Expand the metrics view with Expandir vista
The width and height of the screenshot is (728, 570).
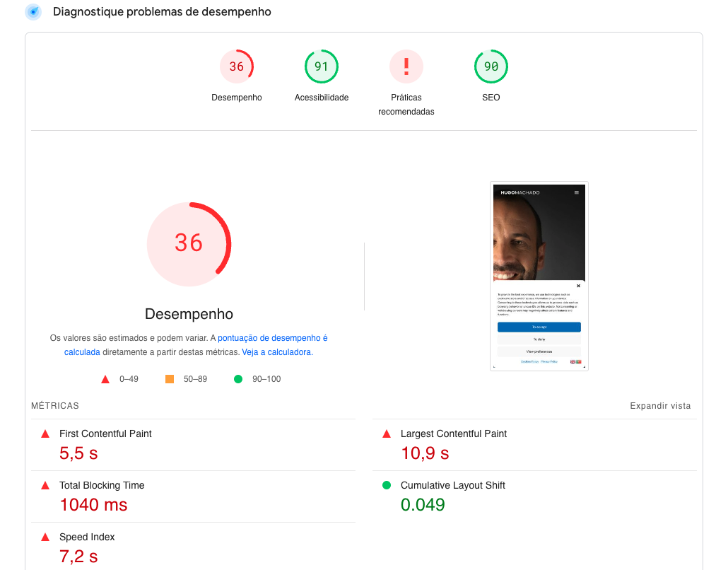660,406
